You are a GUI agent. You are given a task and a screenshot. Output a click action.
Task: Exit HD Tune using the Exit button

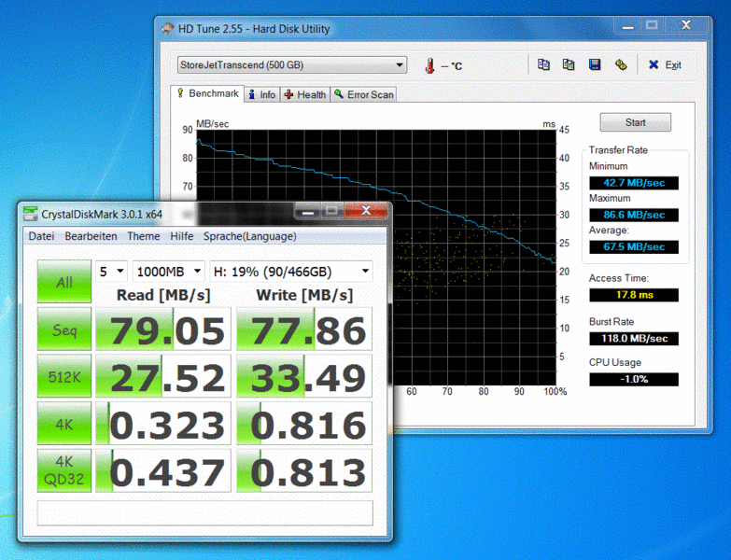tap(665, 64)
